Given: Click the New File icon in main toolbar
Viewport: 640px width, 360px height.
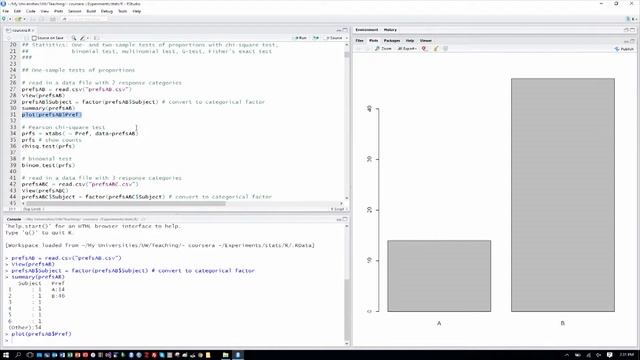Looking at the screenshot, I should click(x=4, y=19).
